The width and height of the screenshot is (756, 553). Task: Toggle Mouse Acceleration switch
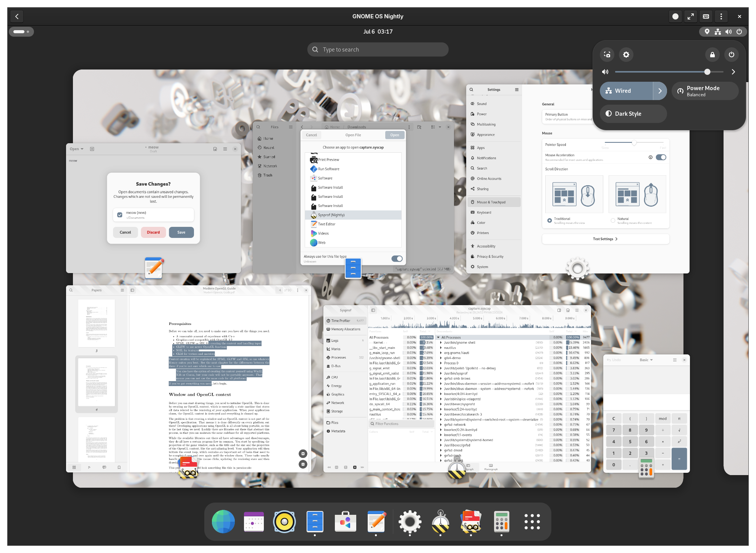click(661, 157)
